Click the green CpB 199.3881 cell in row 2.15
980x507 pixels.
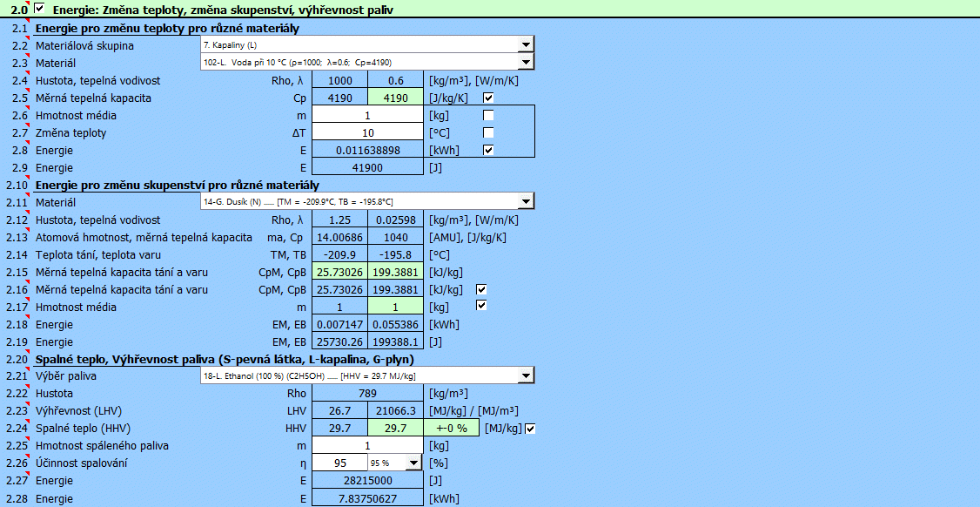pyautogui.click(x=395, y=272)
